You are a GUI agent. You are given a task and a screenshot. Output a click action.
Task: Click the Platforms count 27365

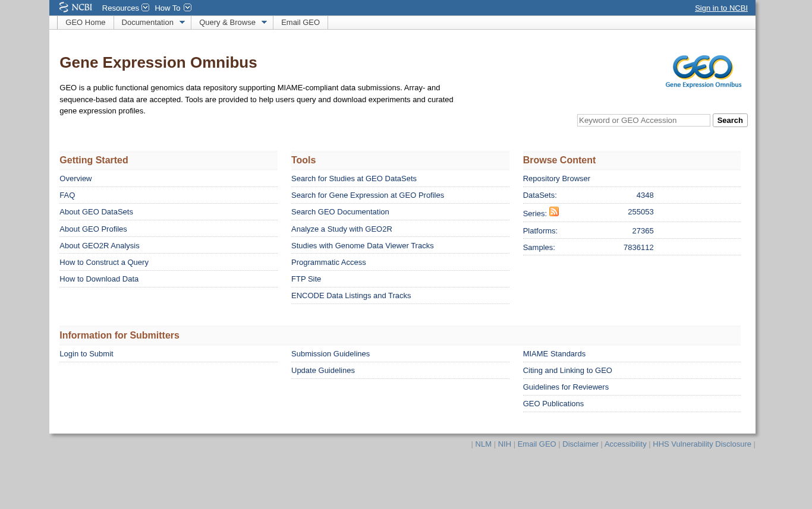pyautogui.click(x=643, y=231)
